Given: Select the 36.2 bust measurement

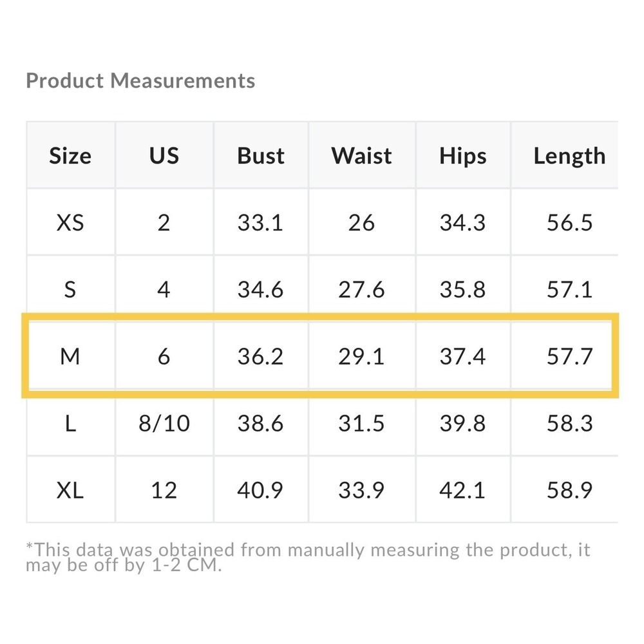Looking at the screenshot, I should (261, 356).
